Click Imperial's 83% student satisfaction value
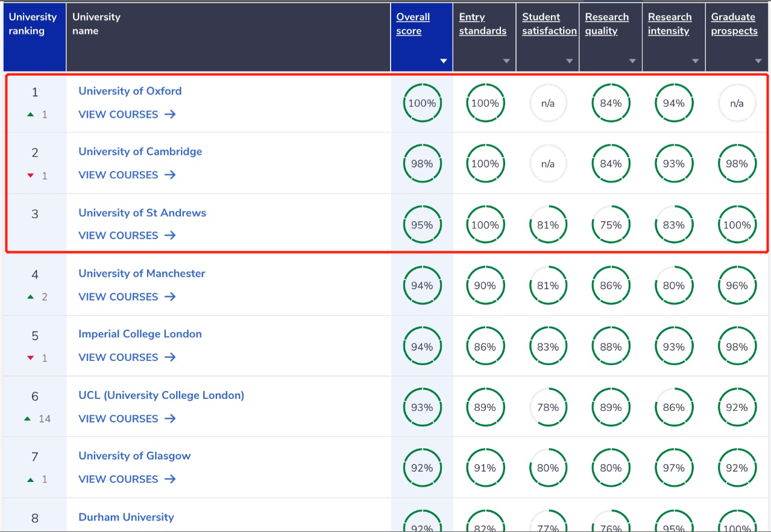 pyautogui.click(x=548, y=346)
